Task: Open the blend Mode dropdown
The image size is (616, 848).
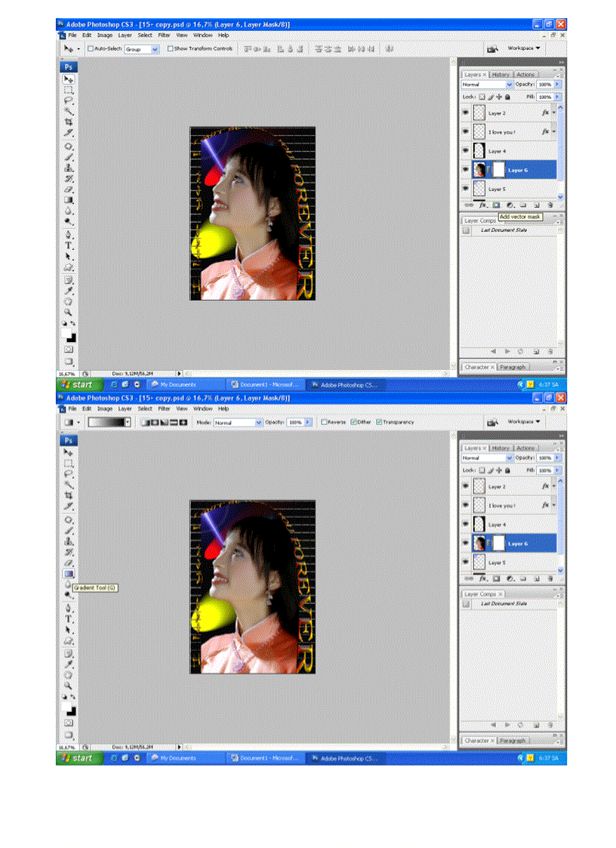Action: click(x=238, y=421)
